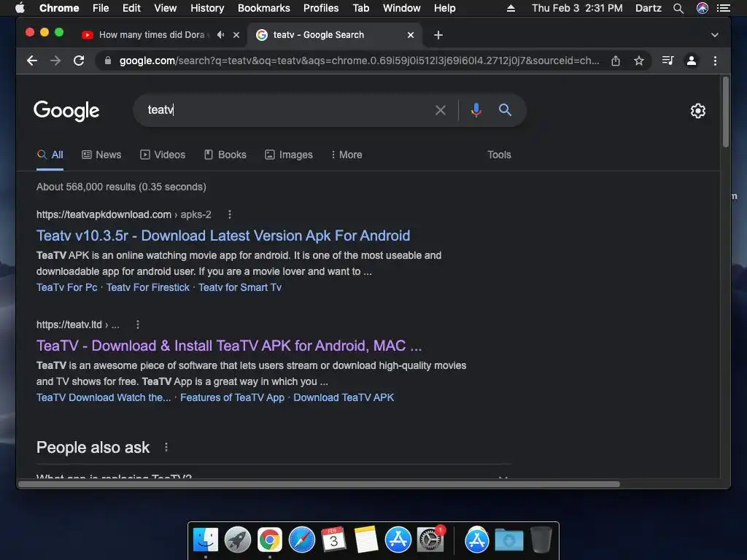Clear the search box text

click(441, 110)
